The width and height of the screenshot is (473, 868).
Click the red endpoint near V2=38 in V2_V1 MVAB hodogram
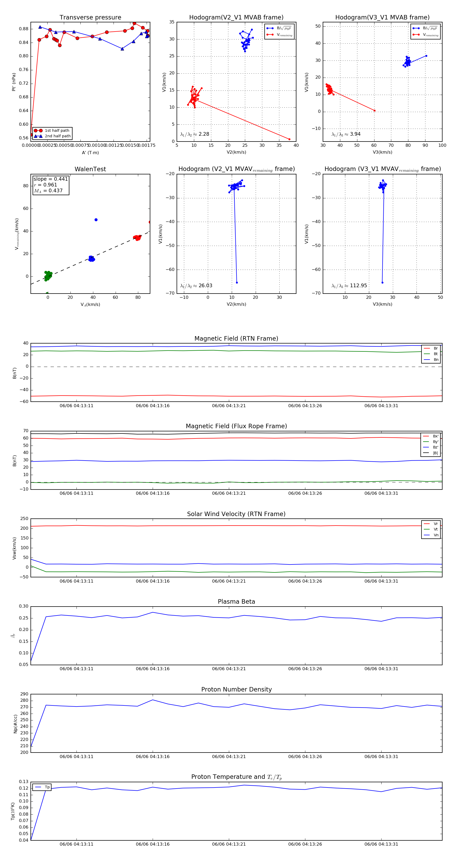289,139
